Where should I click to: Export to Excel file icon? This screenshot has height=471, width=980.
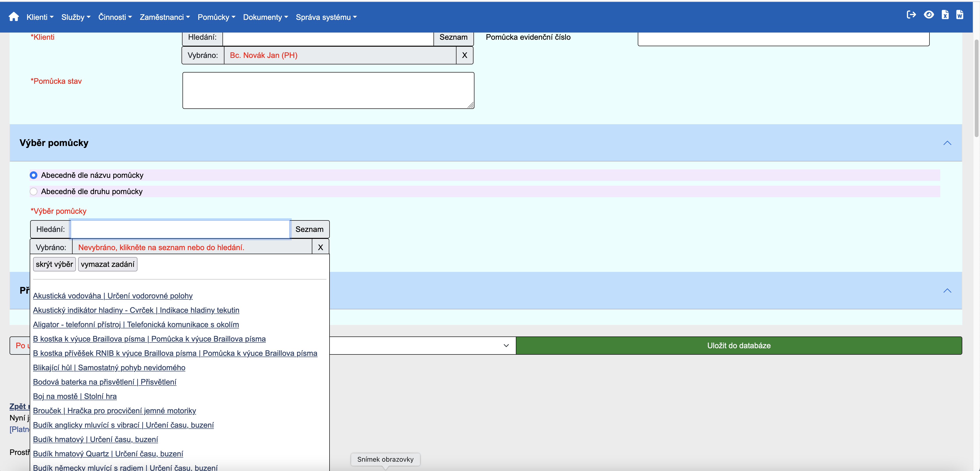(945, 15)
